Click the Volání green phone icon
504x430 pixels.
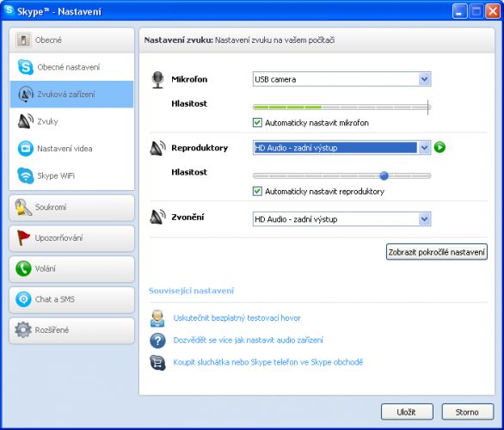(x=23, y=268)
